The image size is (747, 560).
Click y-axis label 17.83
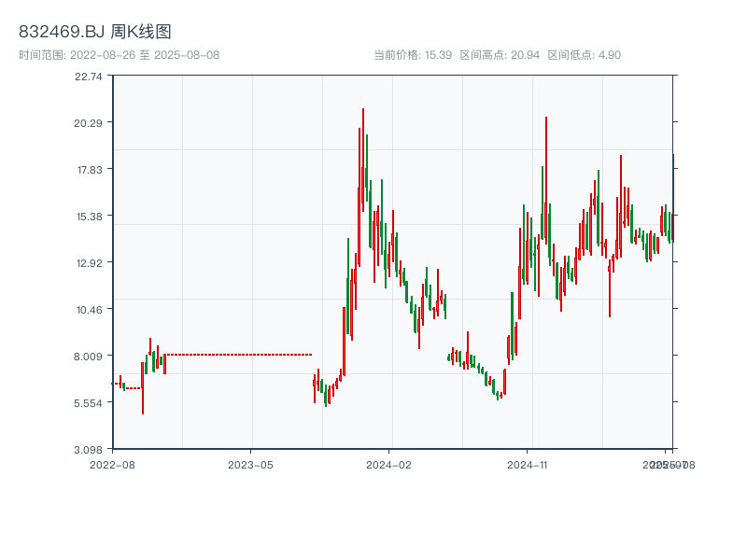(90, 170)
